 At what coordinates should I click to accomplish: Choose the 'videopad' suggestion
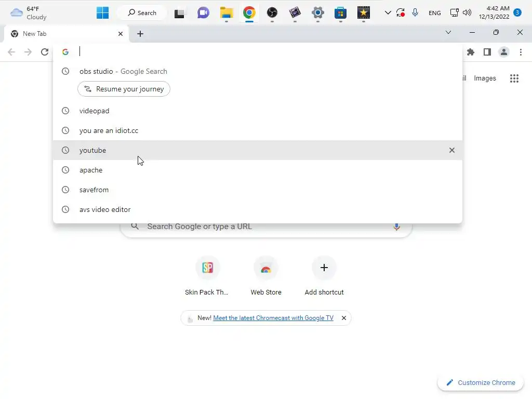pyautogui.click(x=258, y=111)
